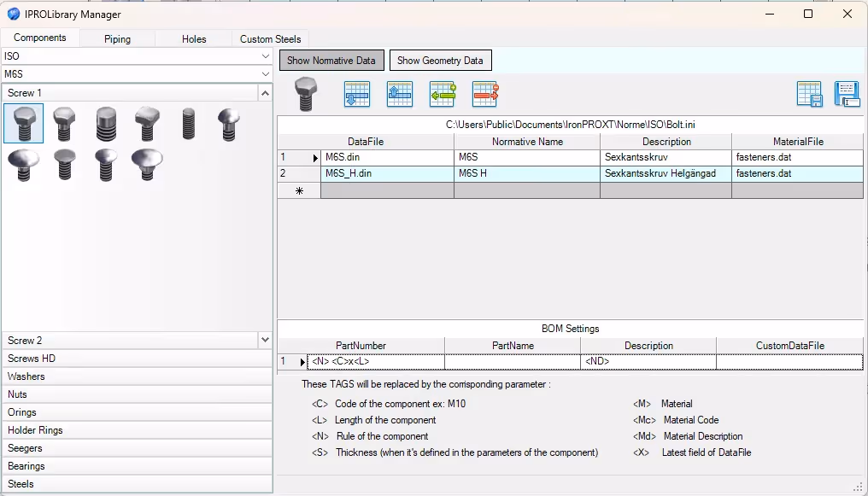Click the Show Geometry Data button

click(x=440, y=61)
